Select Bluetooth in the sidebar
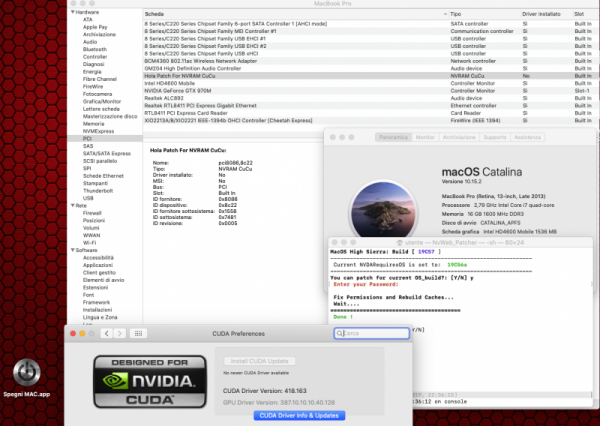The width and height of the screenshot is (600, 426). [95, 49]
